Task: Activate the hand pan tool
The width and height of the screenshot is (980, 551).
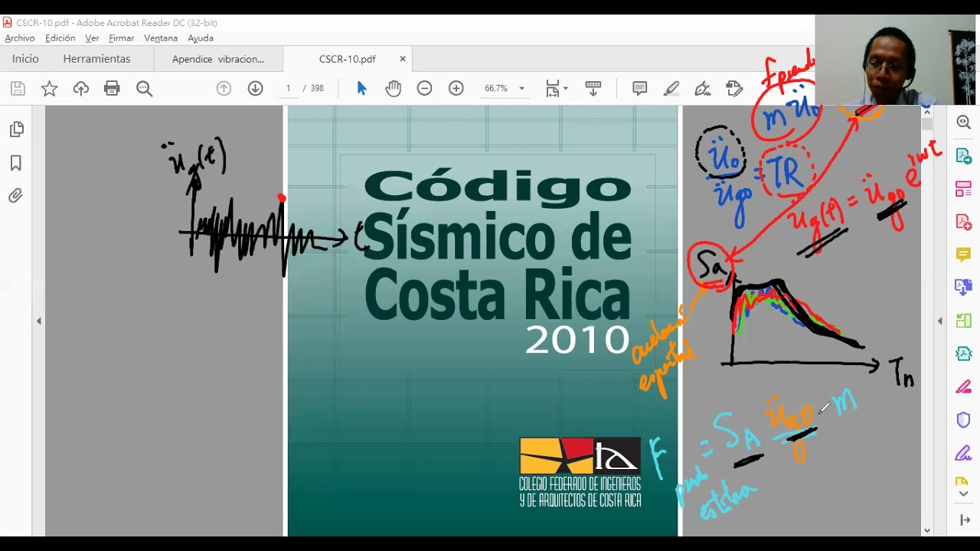Action: [x=393, y=89]
